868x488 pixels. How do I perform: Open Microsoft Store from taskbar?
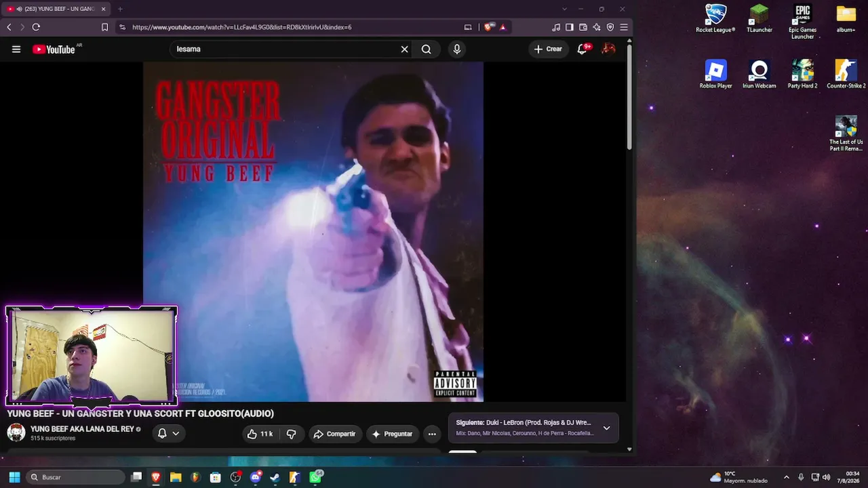point(215,477)
